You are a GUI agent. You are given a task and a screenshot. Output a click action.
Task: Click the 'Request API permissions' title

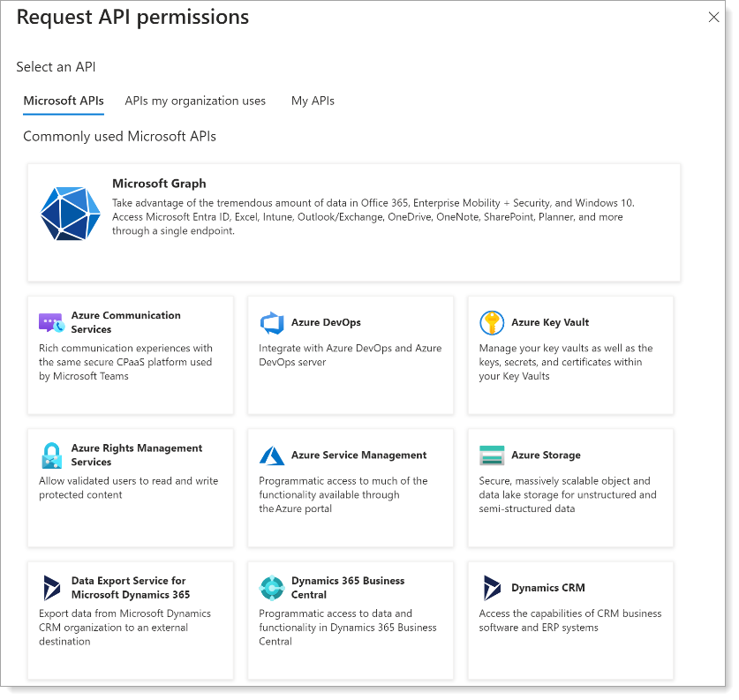(x=133, y=18)
